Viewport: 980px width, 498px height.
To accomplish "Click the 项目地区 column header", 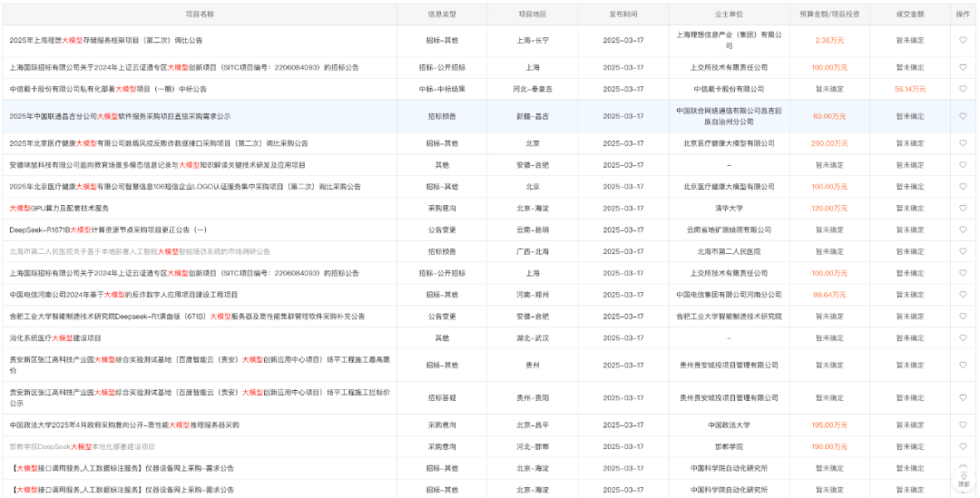I will [533, 14].
